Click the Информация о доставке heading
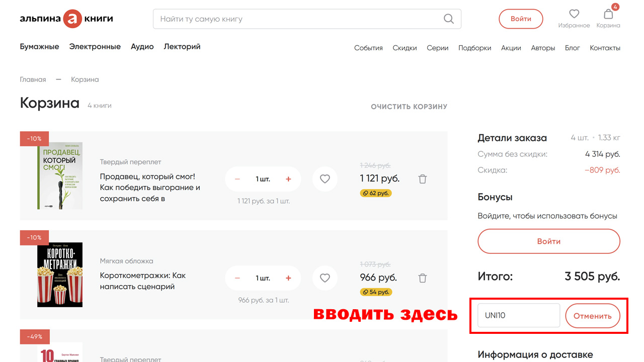The width and height of the screenshot is (644, 362). coord(535,355)
